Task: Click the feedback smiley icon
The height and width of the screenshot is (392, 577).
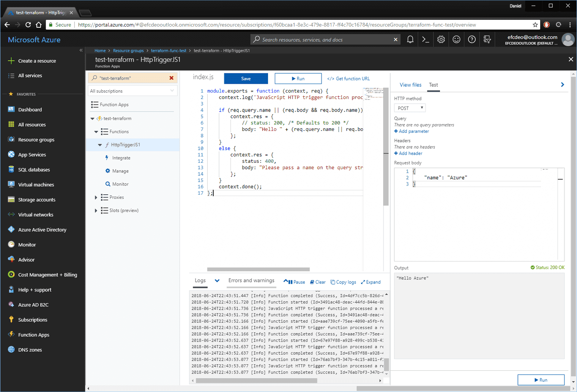Action: coord(456,39)
